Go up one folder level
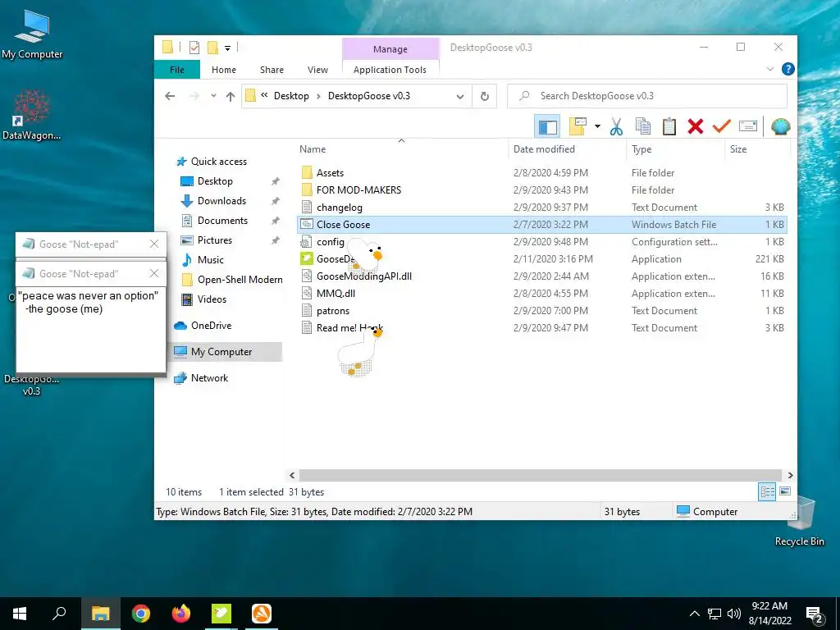The image size is (840, 630). (231, 97)
